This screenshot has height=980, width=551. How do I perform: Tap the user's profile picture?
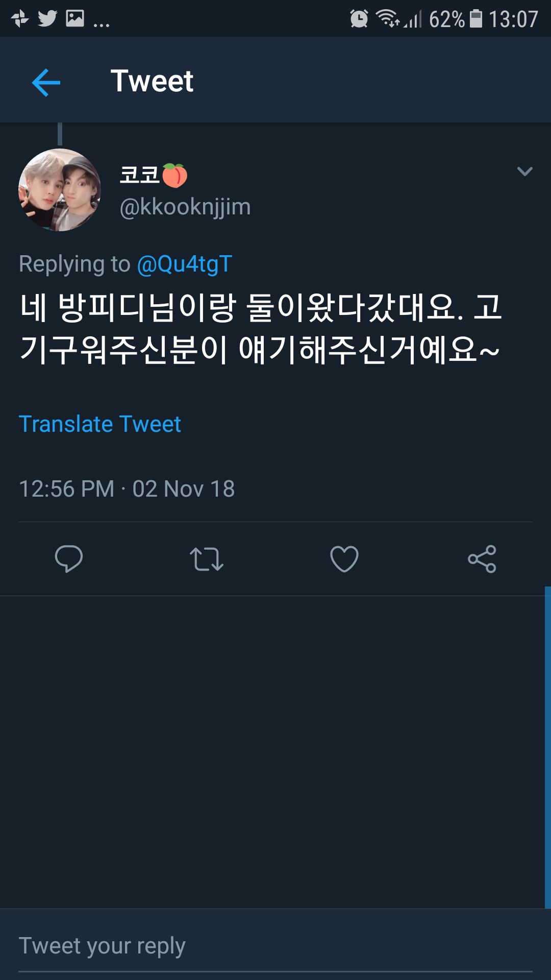tap(60, 190)
